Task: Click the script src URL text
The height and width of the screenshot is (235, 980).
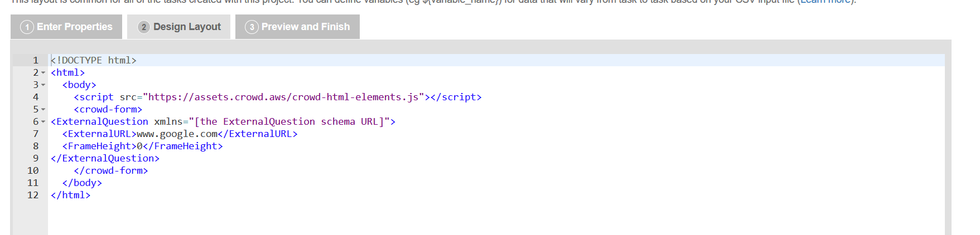Action: (283, 97)
